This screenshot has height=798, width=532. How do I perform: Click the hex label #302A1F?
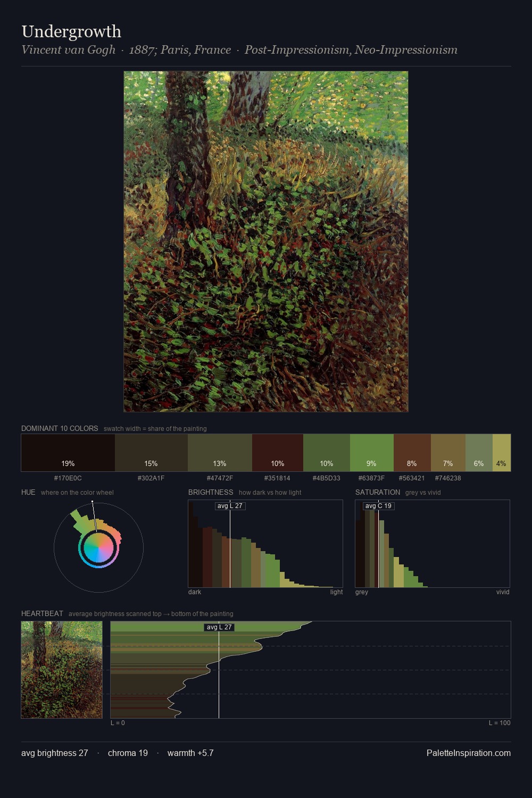(151, 478)
